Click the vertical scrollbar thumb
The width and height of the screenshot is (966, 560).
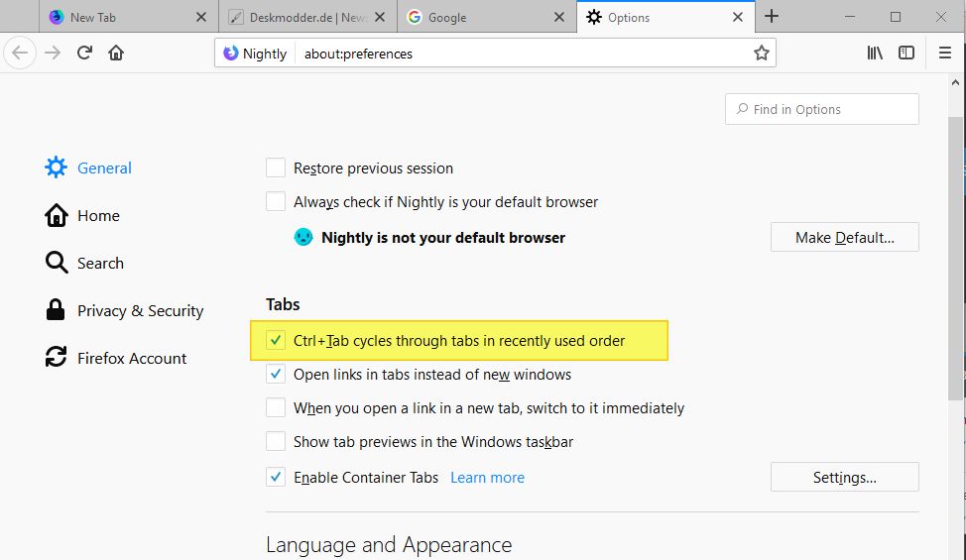point(955,259)
